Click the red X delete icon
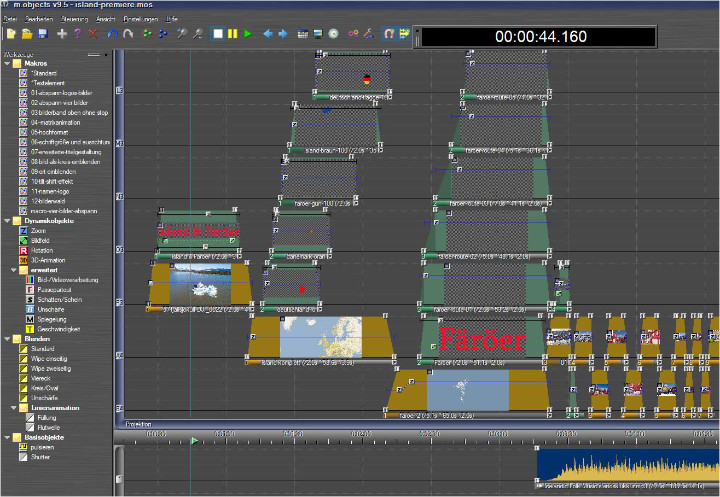 tap(94, 34)
